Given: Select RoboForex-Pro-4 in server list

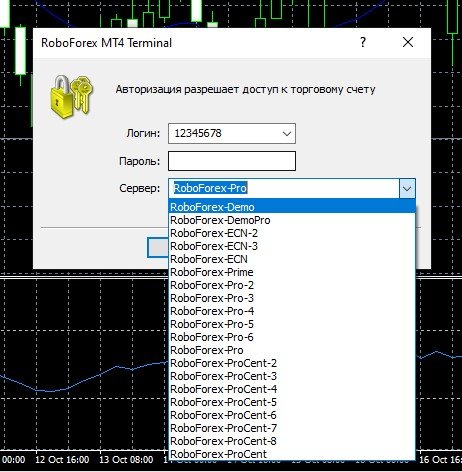Looking at the screenshot, I should tap(292, 311).
